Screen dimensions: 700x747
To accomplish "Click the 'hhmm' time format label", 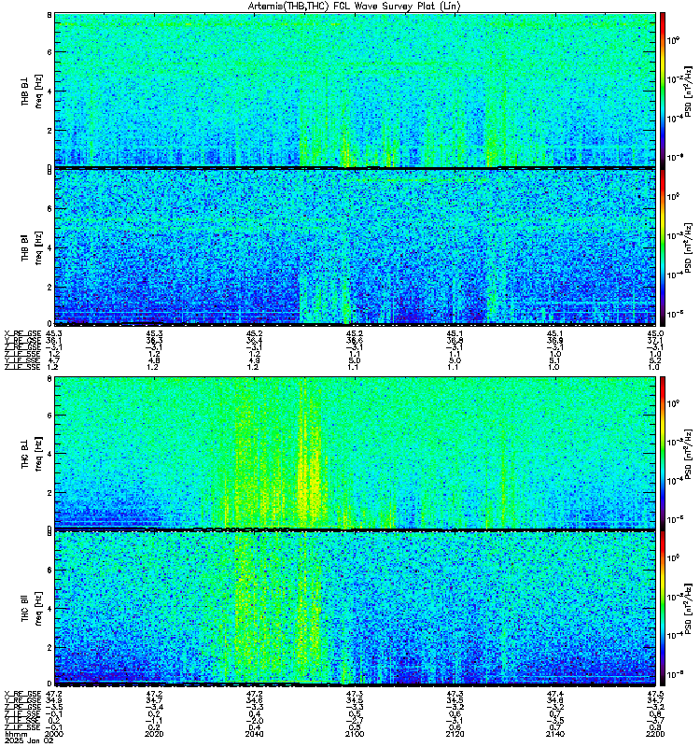I will [x=14, y=734].
